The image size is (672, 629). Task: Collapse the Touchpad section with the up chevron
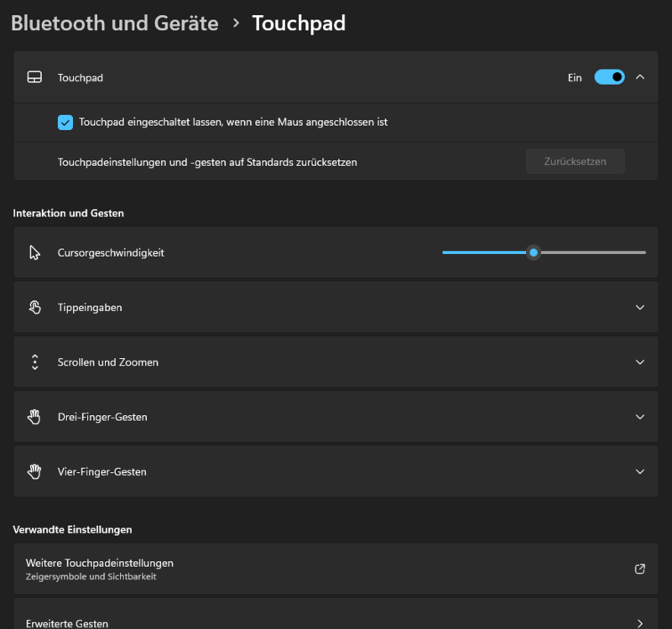tap(640, 77)
